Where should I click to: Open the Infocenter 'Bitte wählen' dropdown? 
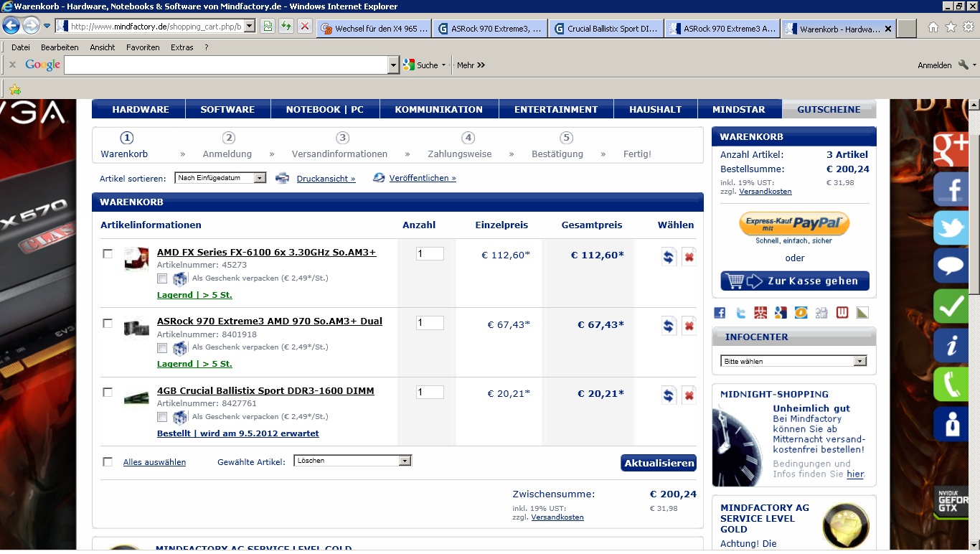tap(793, 361)
